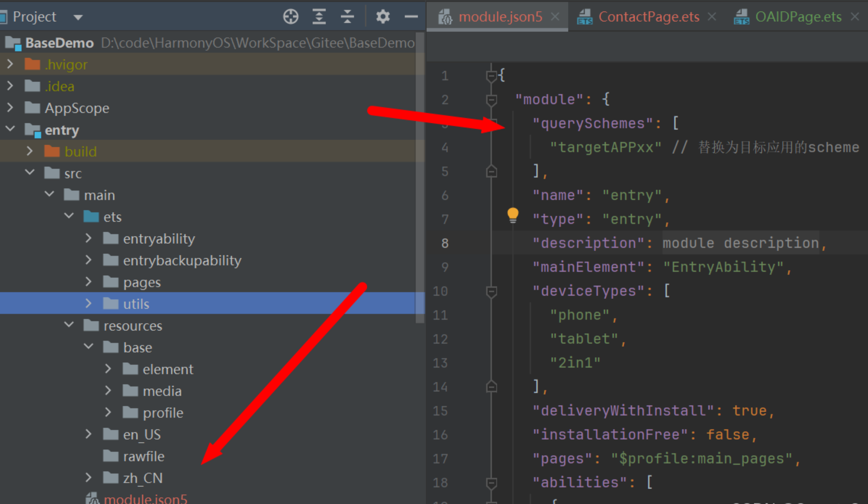868x504 pixels.
Task: Open the Project view dropdown
Action: (x=78, y=17)
